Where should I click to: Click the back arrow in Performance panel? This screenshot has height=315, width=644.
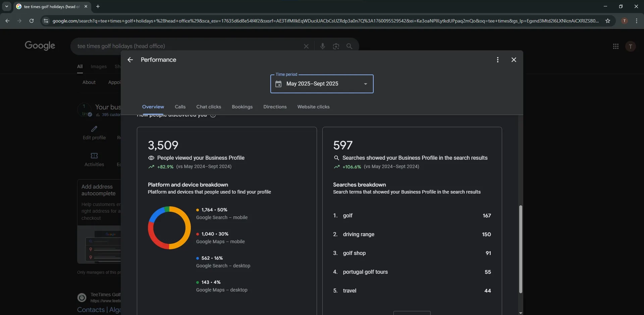130,60
